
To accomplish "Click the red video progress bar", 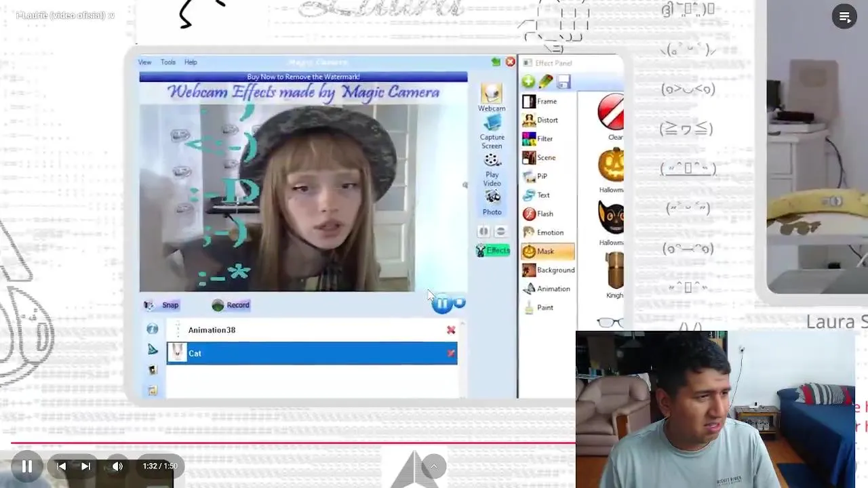I will tap(293, 443).
